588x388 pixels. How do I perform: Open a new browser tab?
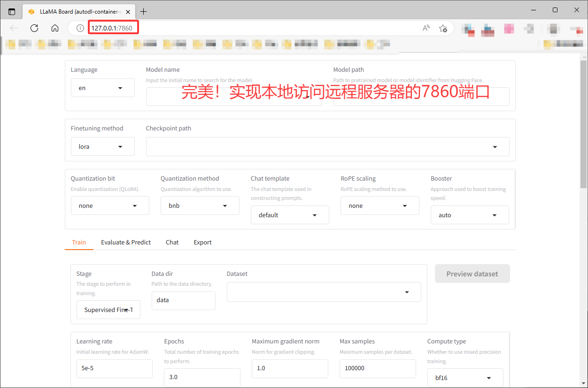tap(143, 11)
